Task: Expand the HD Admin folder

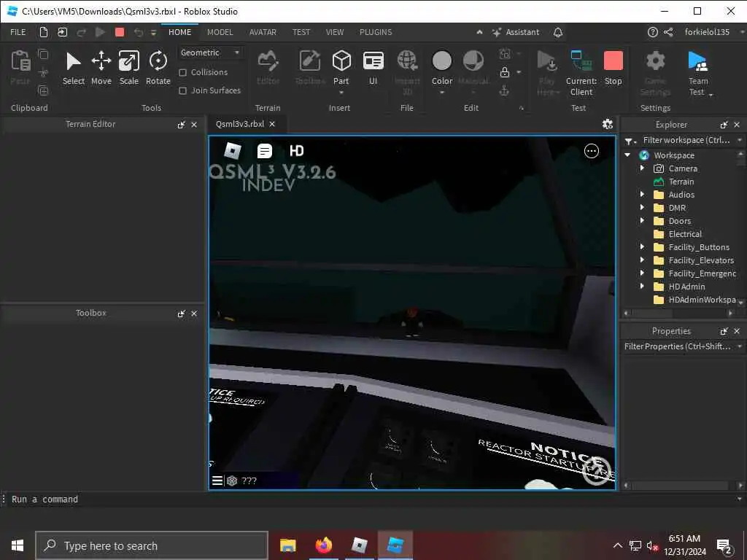Action: (642, 286)
